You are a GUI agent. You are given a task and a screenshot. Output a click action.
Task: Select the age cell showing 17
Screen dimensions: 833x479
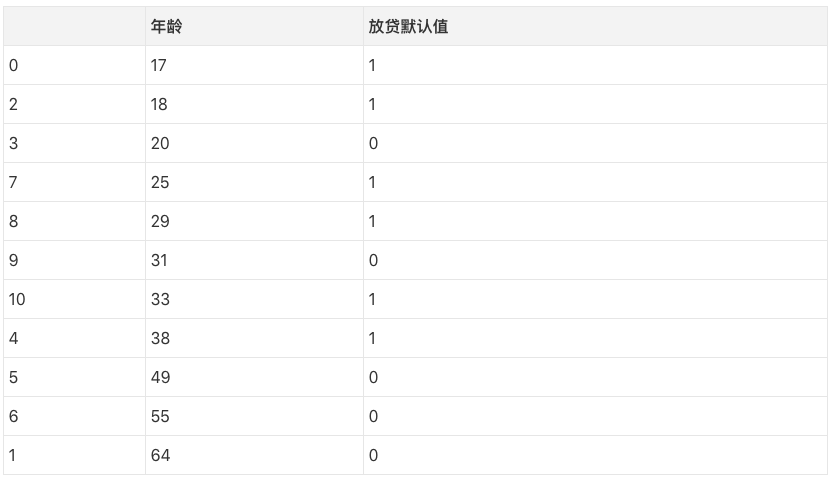pos(159,66)
